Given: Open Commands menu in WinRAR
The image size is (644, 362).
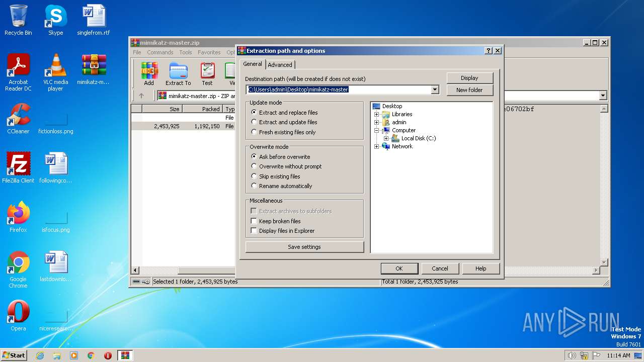Looking at the screenshot, I should click(x=160, y=52).
